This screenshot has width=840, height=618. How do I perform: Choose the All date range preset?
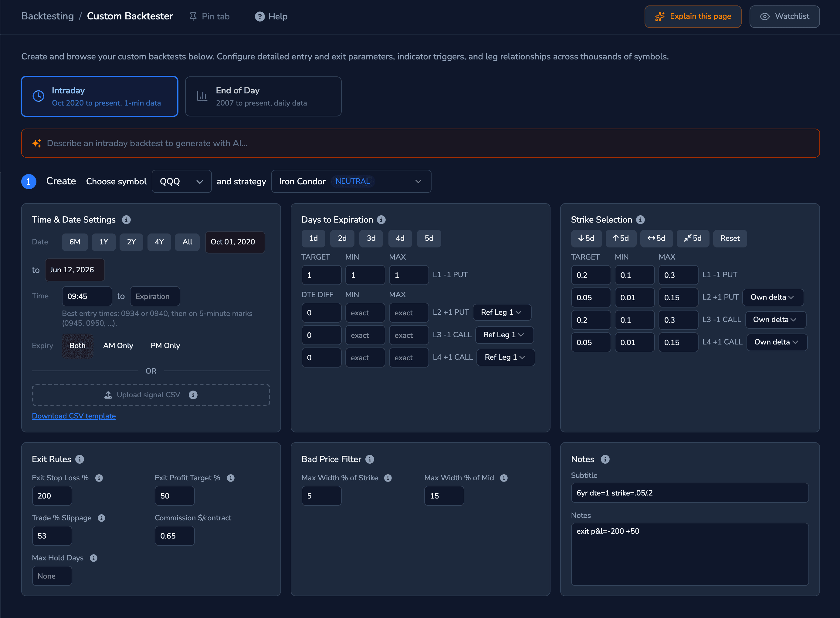coord(188,242)
